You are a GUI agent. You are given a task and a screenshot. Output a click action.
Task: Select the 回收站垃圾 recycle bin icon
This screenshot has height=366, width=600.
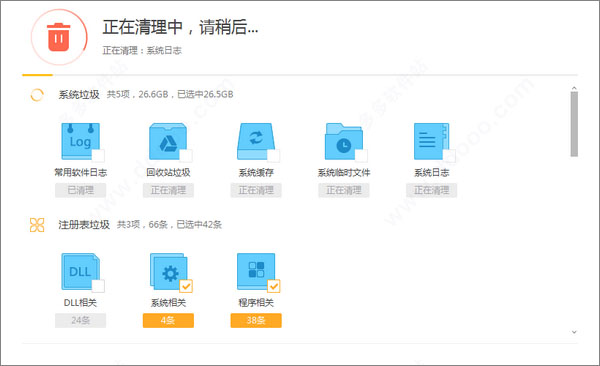168,141
